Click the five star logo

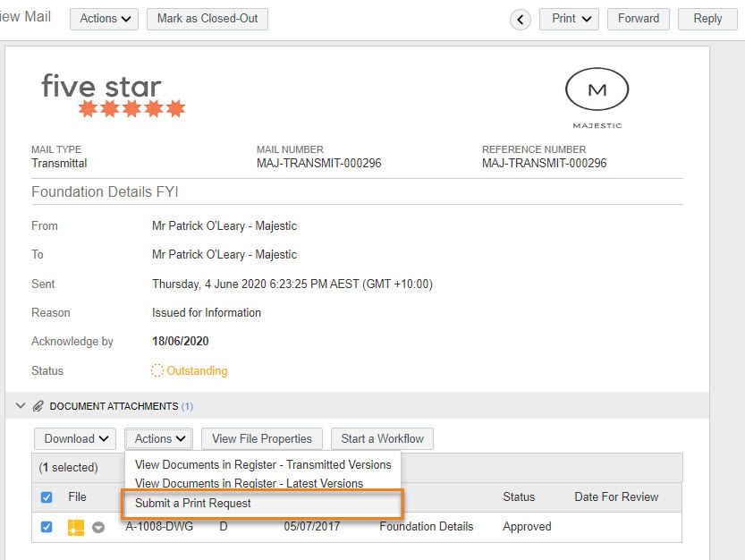(113, 95)
